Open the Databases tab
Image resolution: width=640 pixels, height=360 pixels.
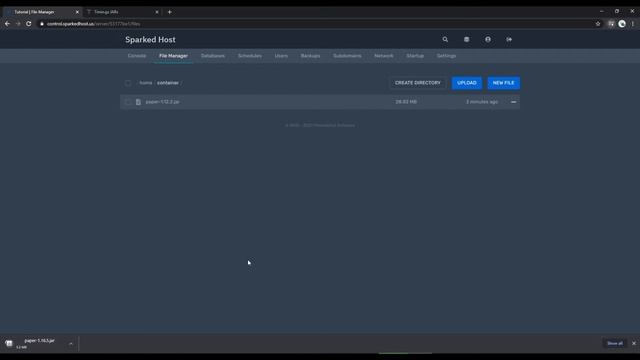click(x=213, y=56)
